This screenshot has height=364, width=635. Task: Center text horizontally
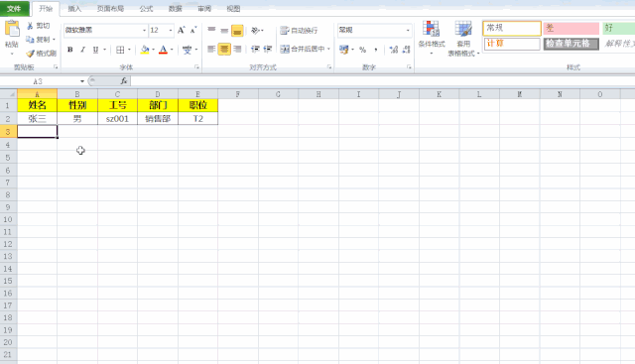click(224, 49)
